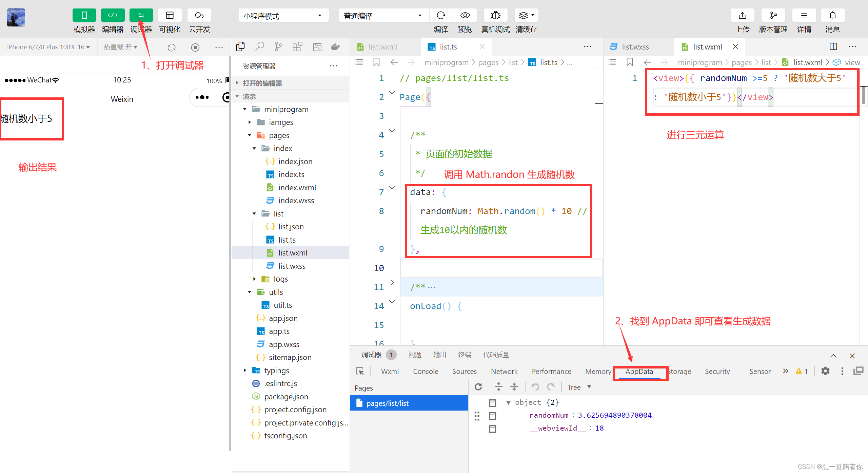This screenshot has height=473, width=868.
Task: Open real device debugging bug icon
Action: point(495,15)
